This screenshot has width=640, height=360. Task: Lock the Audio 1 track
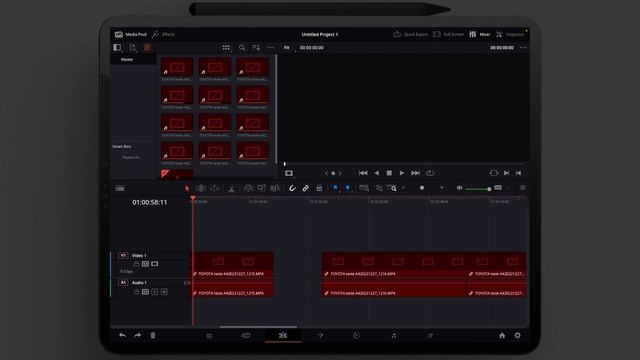coord(136,292)
